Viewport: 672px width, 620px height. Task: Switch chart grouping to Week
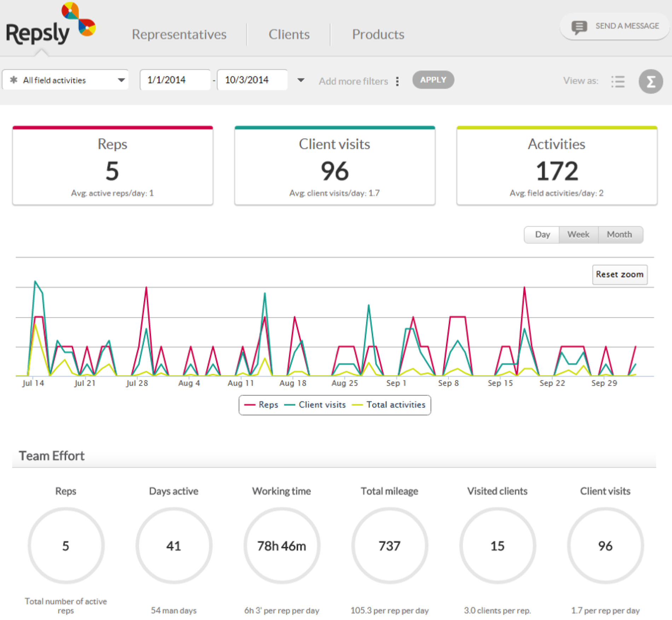tap(578, 235)
